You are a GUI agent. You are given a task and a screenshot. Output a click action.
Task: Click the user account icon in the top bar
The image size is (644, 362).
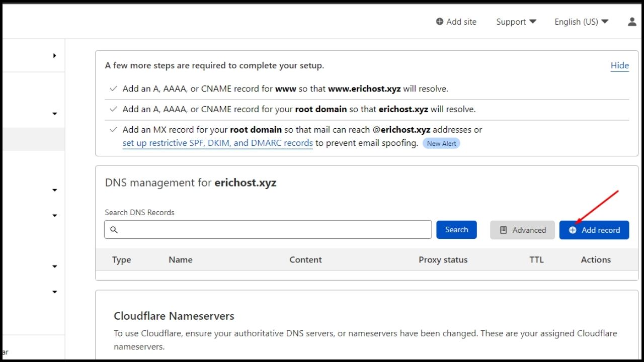(631, 22)
